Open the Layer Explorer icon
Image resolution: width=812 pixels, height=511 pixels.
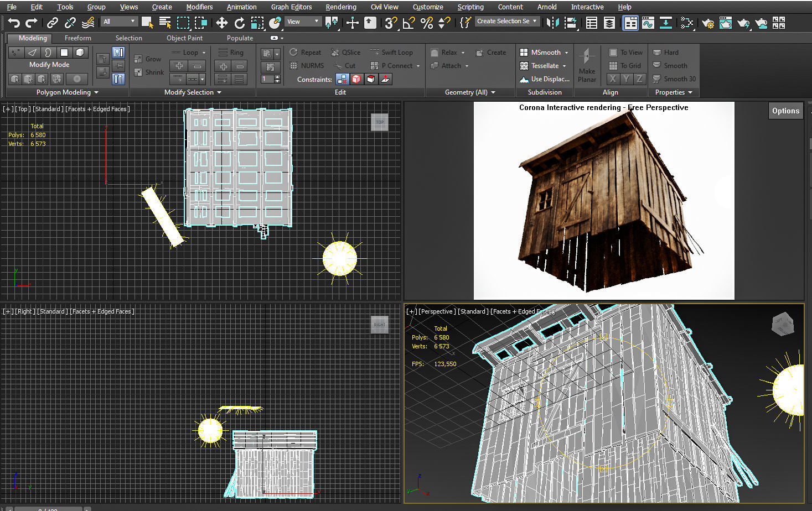(609, 23)
